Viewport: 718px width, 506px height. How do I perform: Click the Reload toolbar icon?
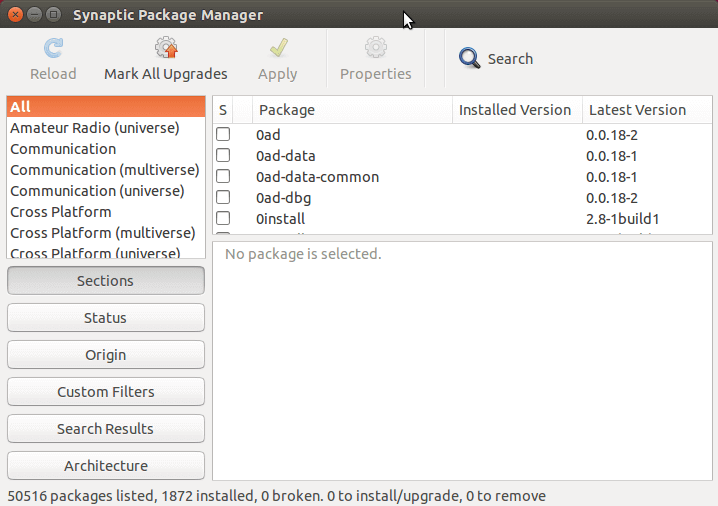(53, 49)
